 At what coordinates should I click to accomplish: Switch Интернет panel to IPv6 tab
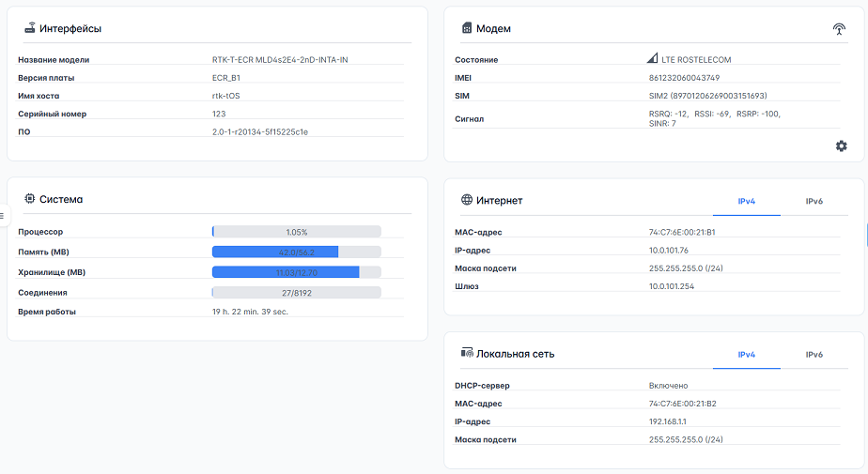[814, 201]
